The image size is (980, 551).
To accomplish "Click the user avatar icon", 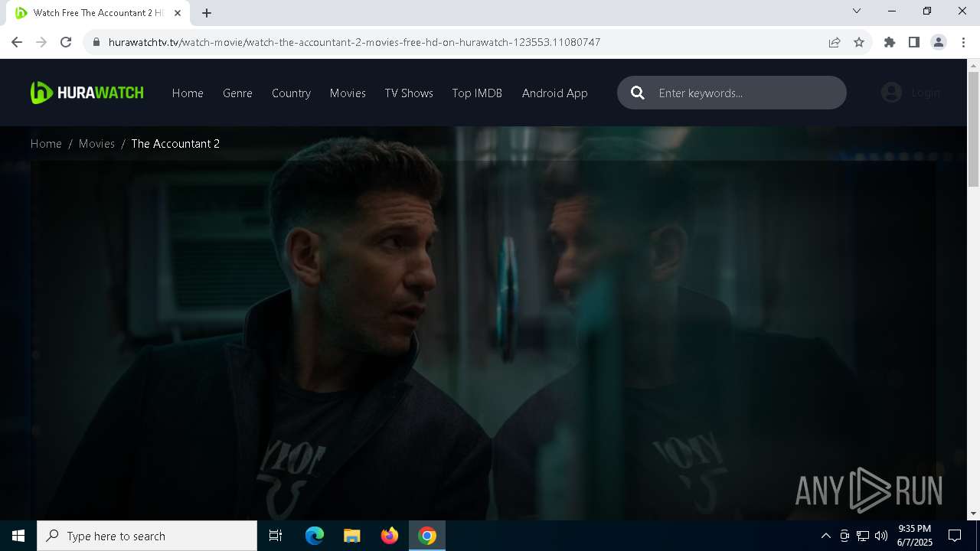I will (x=891, y=93).
